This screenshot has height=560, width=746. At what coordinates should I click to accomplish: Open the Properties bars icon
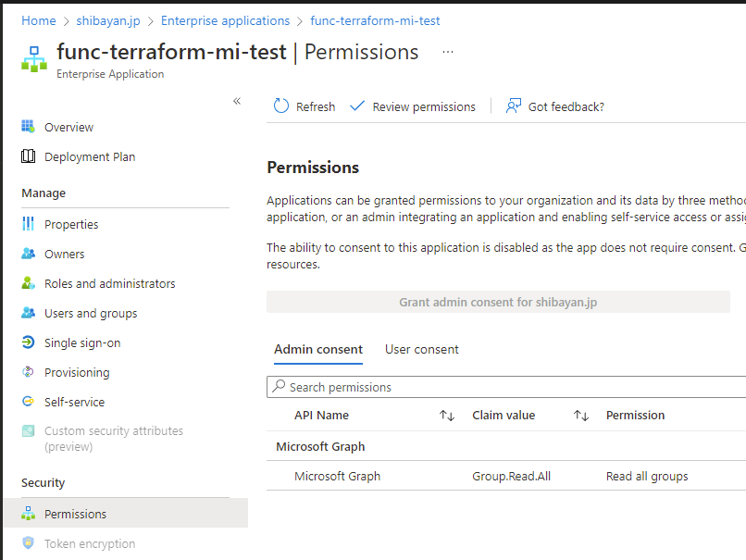click(x=28, y=224)
